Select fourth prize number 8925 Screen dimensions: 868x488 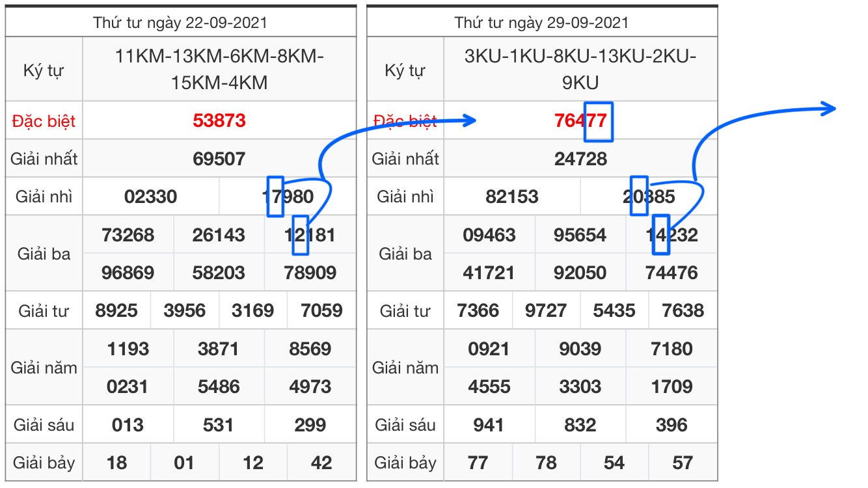[x=116, y=310]
